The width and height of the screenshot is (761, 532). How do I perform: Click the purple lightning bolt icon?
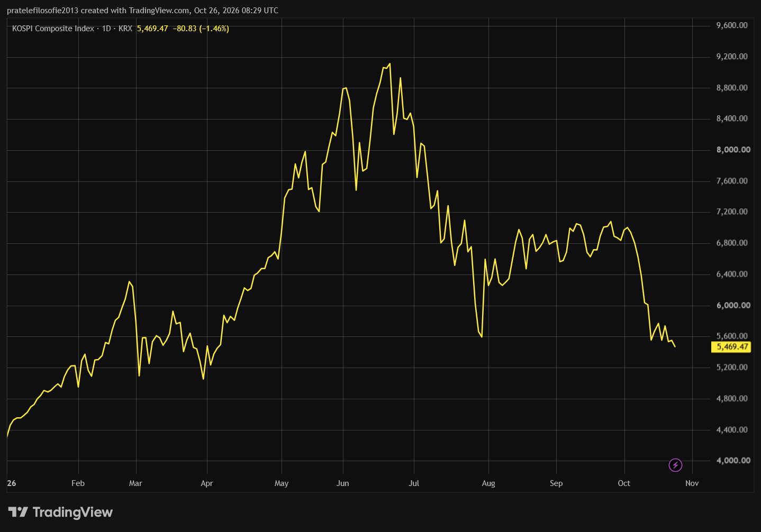(x=675, y=465)
